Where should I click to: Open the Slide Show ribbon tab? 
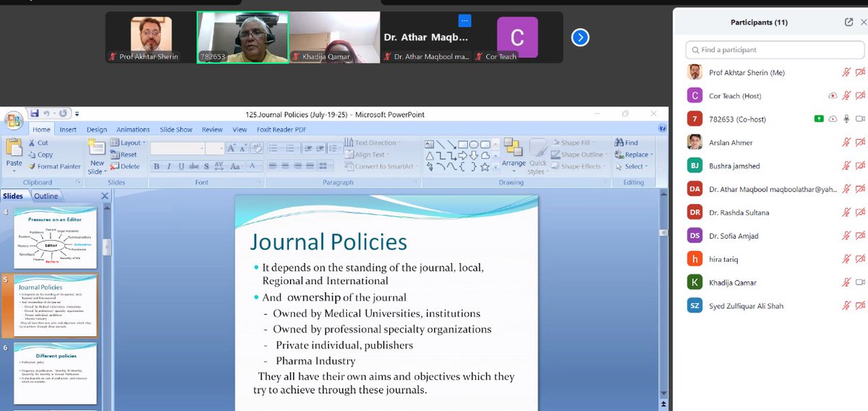[176, 130]
